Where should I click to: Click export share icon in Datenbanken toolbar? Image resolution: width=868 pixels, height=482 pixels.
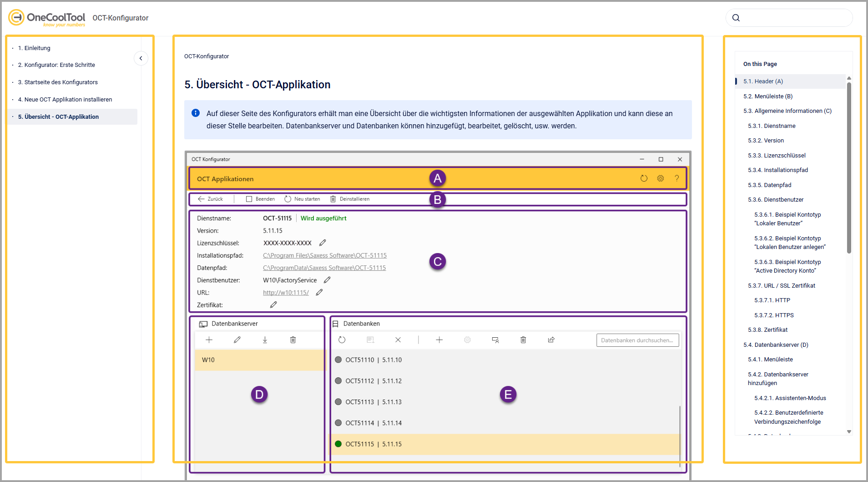551,340
